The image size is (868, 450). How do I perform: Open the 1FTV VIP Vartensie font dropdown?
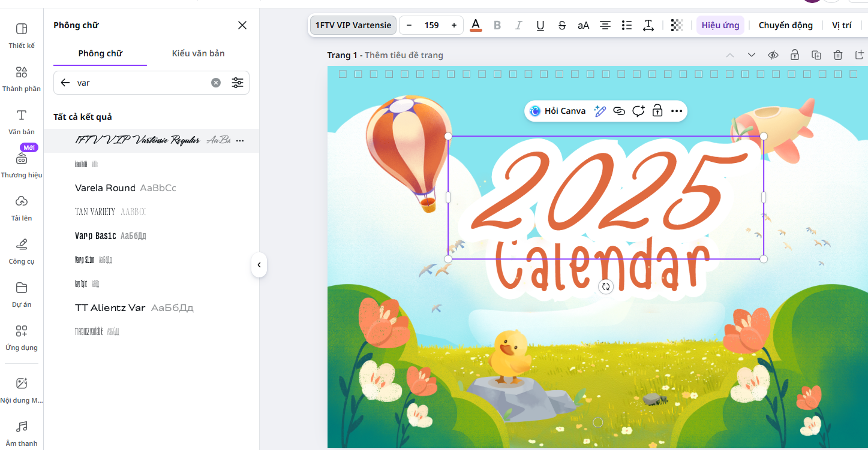click(x=353, y=25)
